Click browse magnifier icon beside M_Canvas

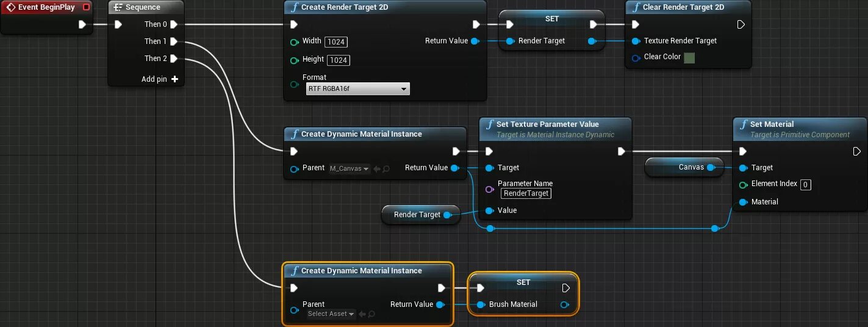point(386,168)
